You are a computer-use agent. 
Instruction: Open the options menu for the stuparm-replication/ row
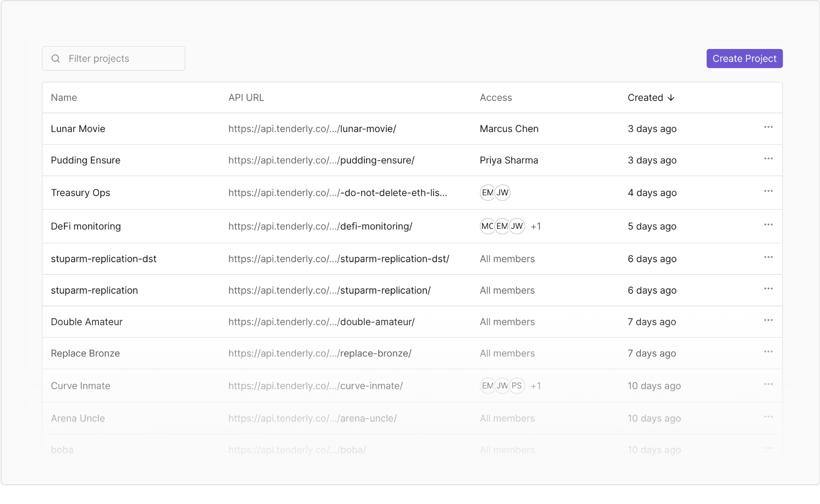768,288
